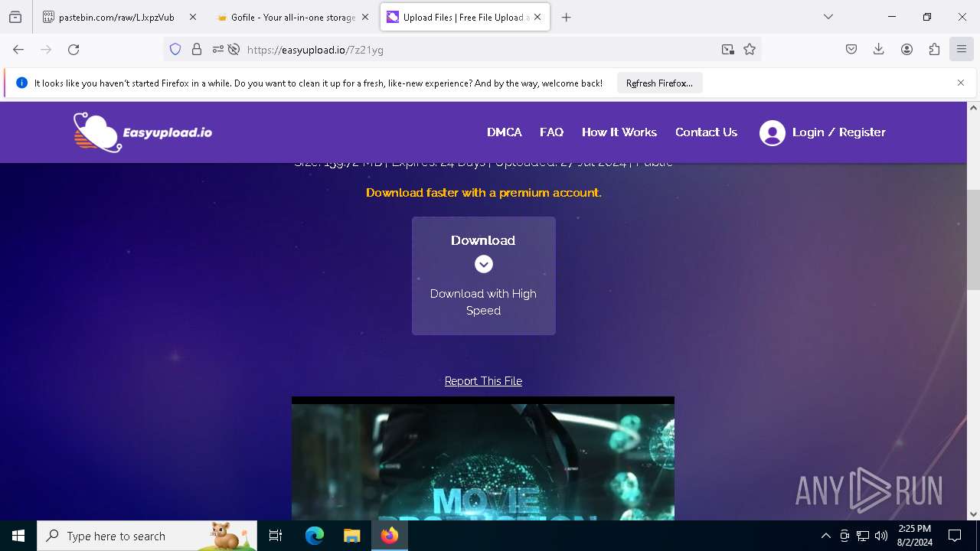Open the notification center icon
The width and height of the screenshot is (980, 551).
955,536
